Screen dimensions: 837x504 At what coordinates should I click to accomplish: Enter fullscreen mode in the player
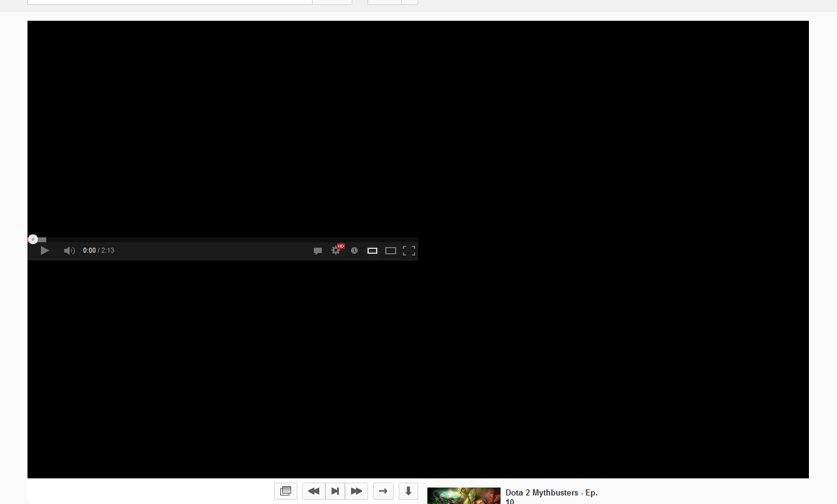click(409, 251)
